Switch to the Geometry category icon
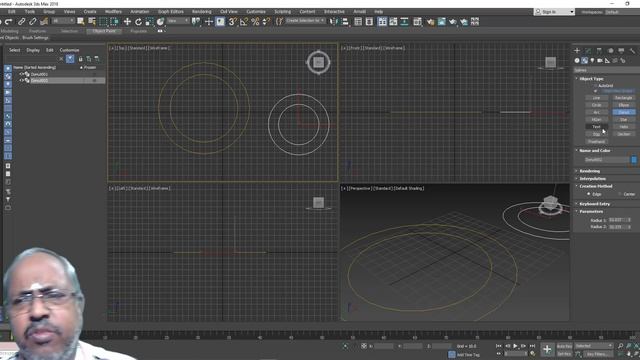This screenshot has height=360, width=640. (577, 60)
